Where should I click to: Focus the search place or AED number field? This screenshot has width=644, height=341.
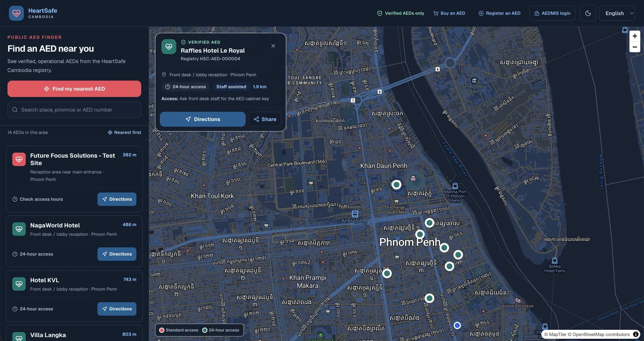74,110
